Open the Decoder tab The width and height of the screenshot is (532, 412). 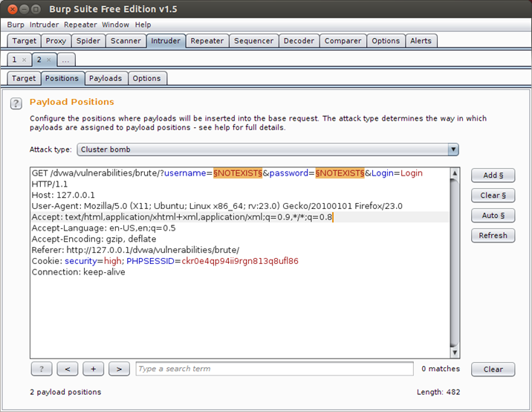tap(299, 41)
